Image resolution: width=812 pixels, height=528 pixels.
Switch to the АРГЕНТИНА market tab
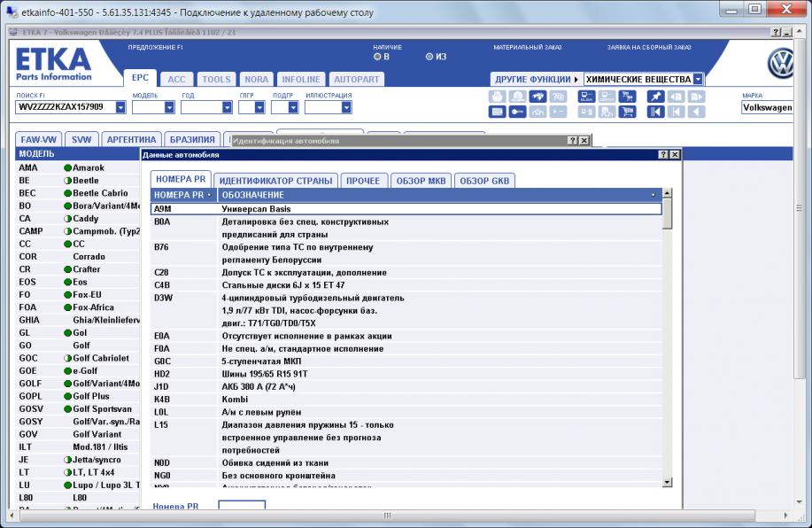[x=132, y=139]
